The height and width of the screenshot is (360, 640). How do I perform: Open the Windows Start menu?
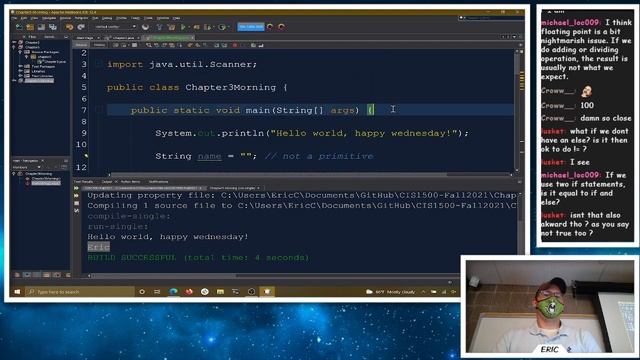click(x=17, y=291)
